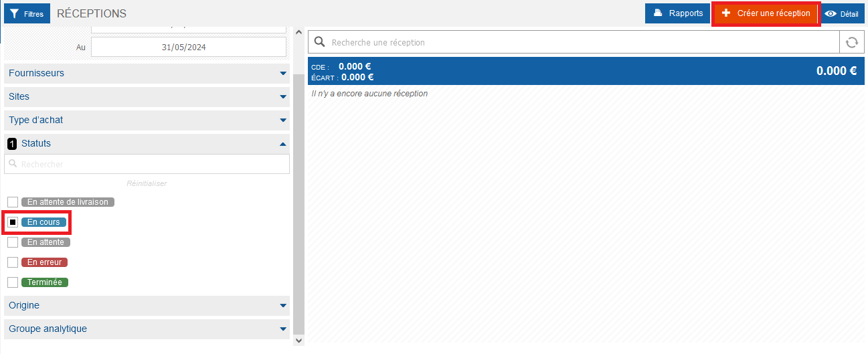The width and height of the screenshot is (868, 354).
Task: Tick the En erreur status checkbox
Action: (x=13, y=262)
